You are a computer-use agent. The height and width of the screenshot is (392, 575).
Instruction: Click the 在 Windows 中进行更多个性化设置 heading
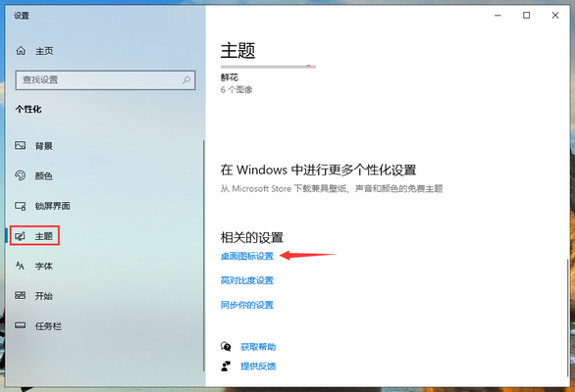pos(318,170)
